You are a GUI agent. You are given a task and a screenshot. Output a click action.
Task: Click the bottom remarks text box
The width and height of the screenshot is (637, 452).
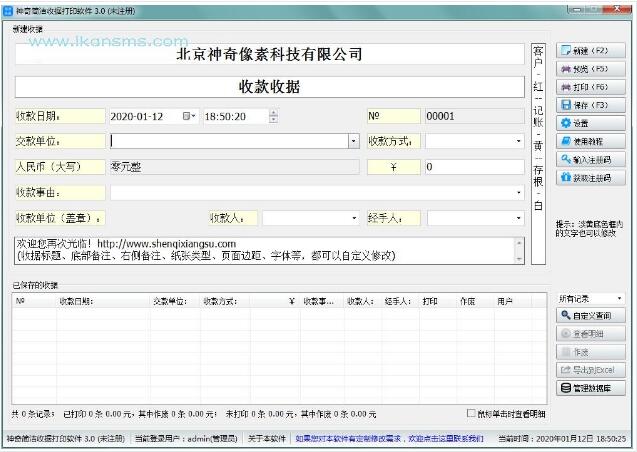pyautogui.click(x=265, y=251)
